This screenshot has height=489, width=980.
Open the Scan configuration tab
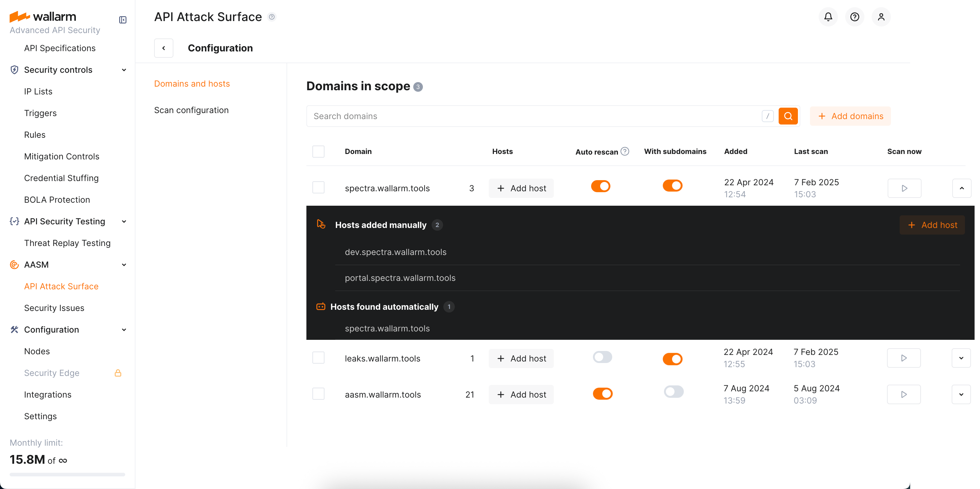191,110
